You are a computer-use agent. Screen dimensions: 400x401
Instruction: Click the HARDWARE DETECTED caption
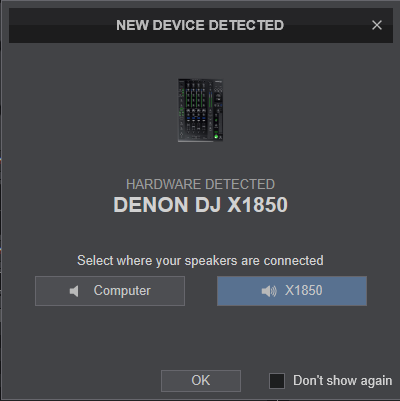pyautogui.click(x=200, y=184)
